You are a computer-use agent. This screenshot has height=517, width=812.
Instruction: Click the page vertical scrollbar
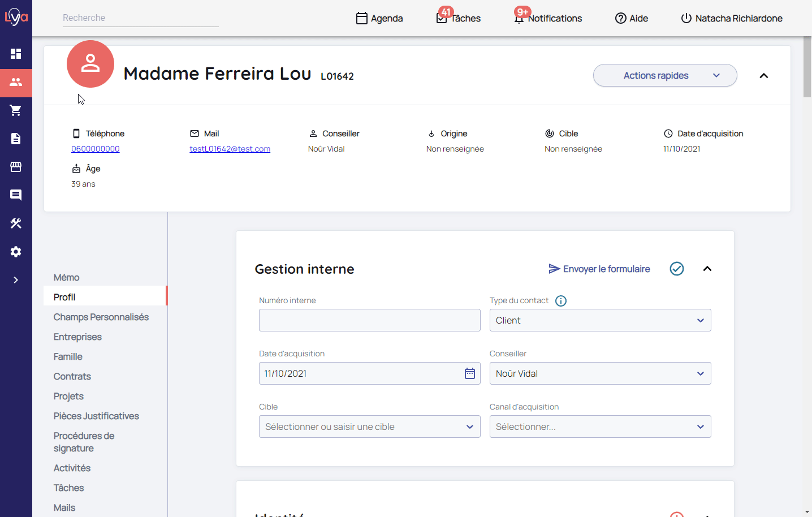(807, 68)
